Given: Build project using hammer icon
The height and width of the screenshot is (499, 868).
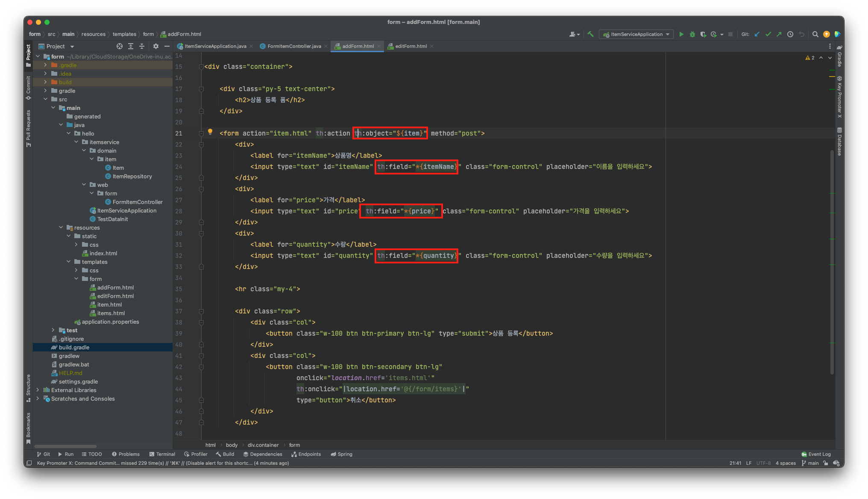Looking at the screenshot, I should [590, 34].
